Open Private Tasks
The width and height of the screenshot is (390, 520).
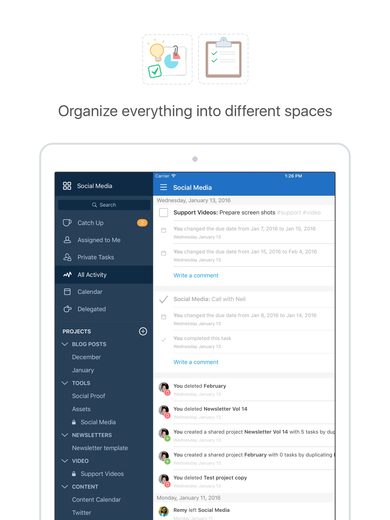click(104, 257)
